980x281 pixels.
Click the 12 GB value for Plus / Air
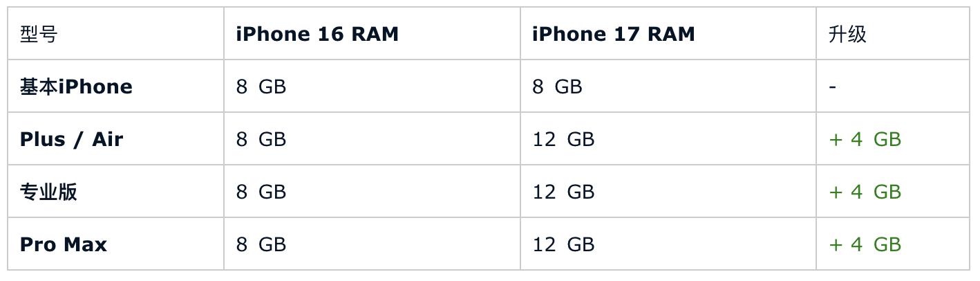[563, 139]
